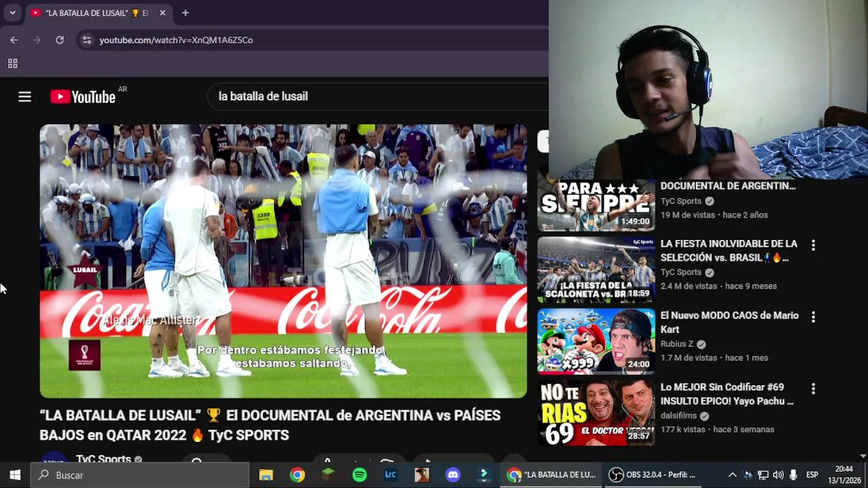Image resolution: width=868 pixels, height=488 pixels.
Task: Switch to LA BATALLA DE LU... Chrome taskbar window
Action: point(552,475)
